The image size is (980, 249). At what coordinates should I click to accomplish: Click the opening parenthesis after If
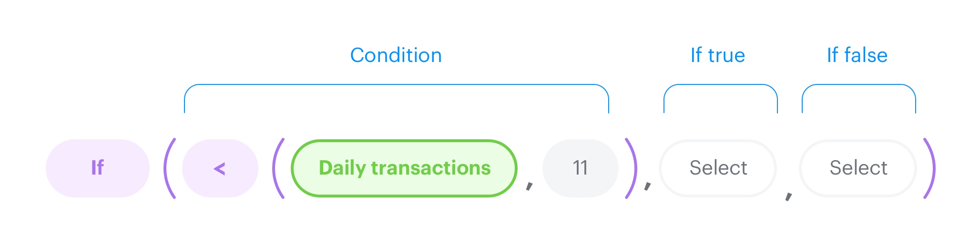click(170, 168)
